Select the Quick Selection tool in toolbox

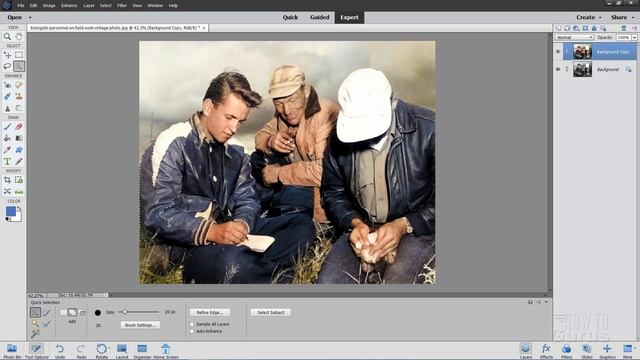click(x=19, y=66)
